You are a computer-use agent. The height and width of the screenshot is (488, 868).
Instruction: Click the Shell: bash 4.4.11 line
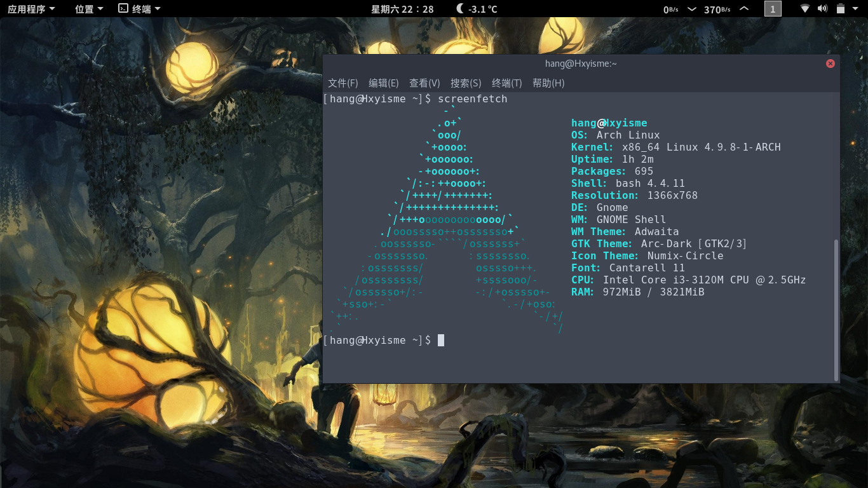point(628,184)
